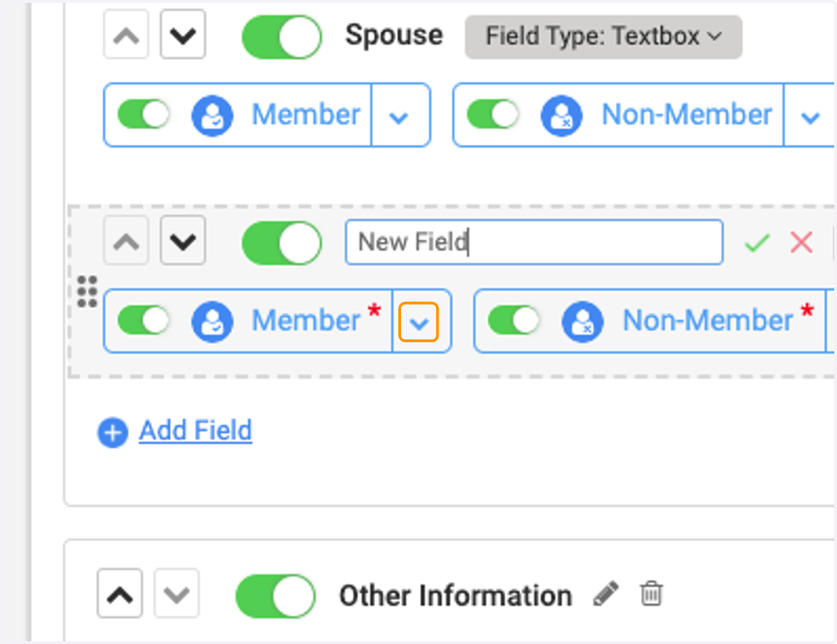Move New Field row up
Image resolution: width=837 pixels, height=644 pixels.
tap(126, 241)
